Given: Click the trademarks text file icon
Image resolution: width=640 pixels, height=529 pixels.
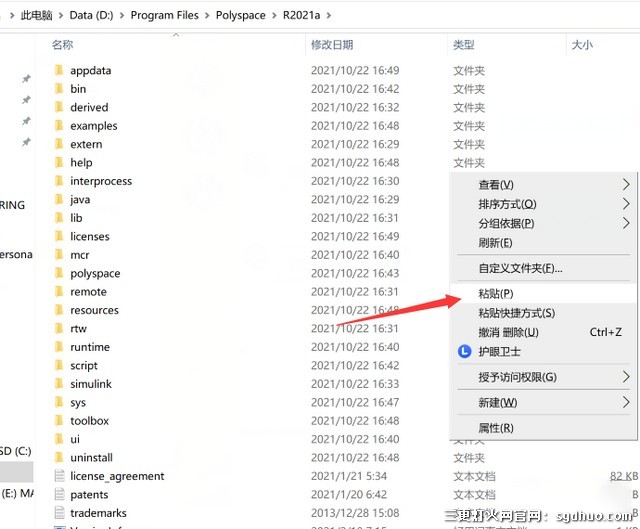Looking at the screenshot, I should (x=60, y=513).
